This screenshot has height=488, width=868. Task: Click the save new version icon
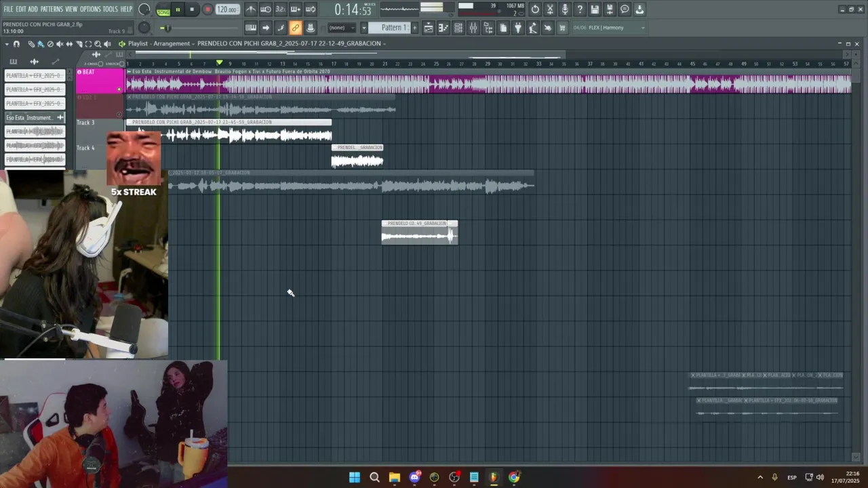click(610, 9)
